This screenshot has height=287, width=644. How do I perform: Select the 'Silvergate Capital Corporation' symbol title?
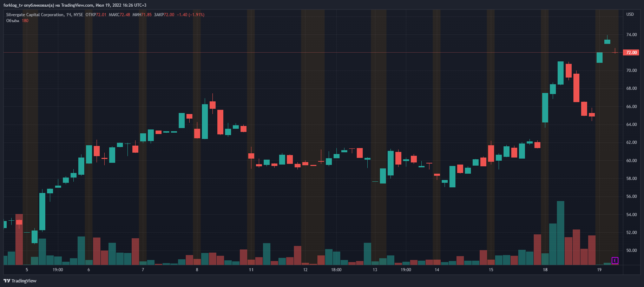tap(35, 15)
